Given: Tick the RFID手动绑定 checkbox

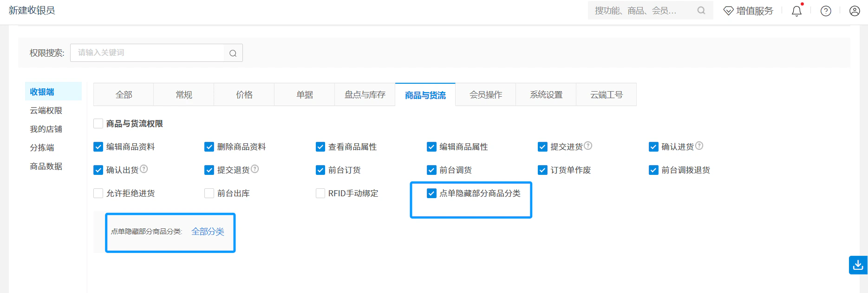Looking at the screenshot, I should pyautogui.click(x=320, y=193).
